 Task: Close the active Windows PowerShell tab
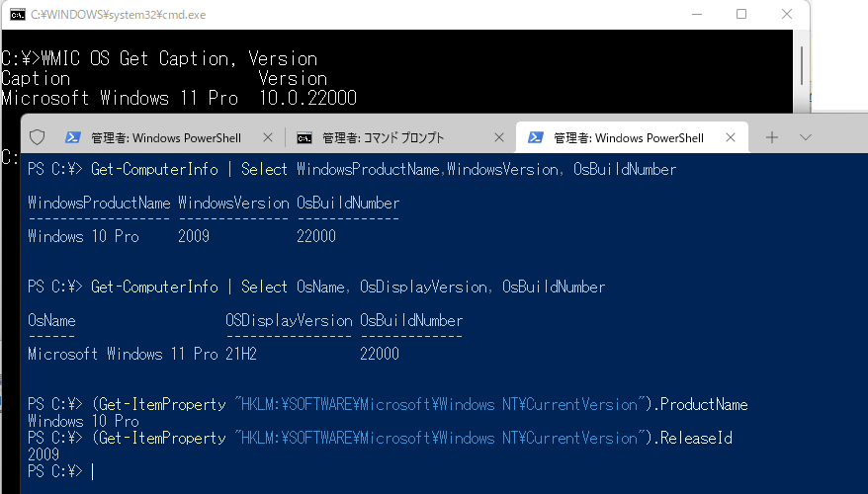click(x=731, y=137)
